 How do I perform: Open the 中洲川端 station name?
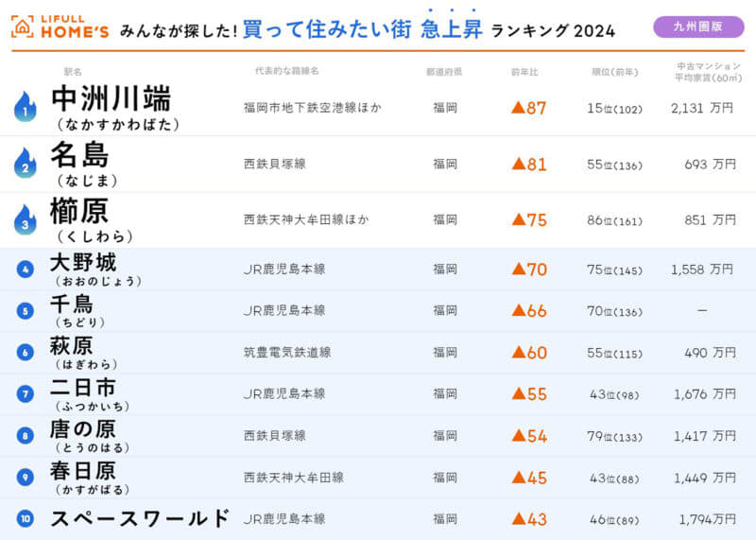[x=110, y=99]
